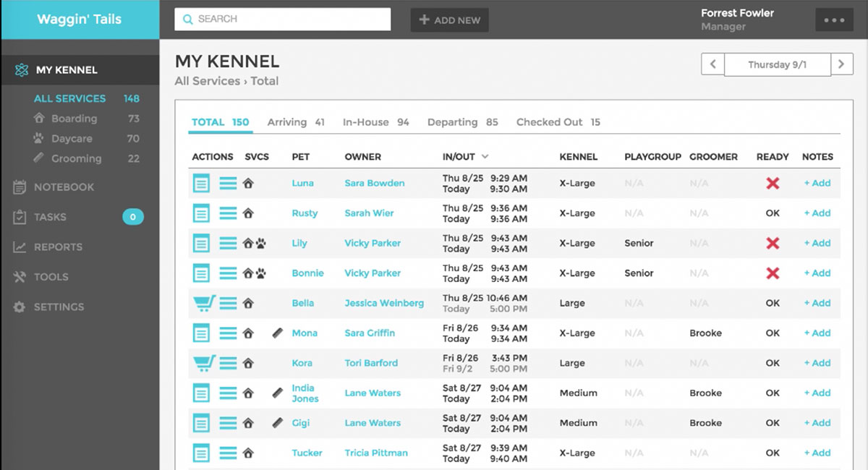The width and height of the screenshot is (868, 470).
Task: Open owner link Jessica Weinberg
Action: (x=384, y=303)
